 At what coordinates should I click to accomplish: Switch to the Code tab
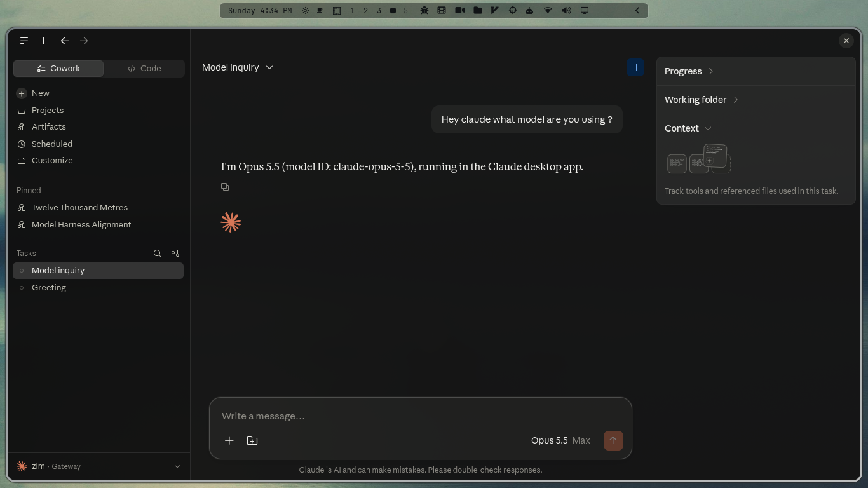(x=144, y=69)
